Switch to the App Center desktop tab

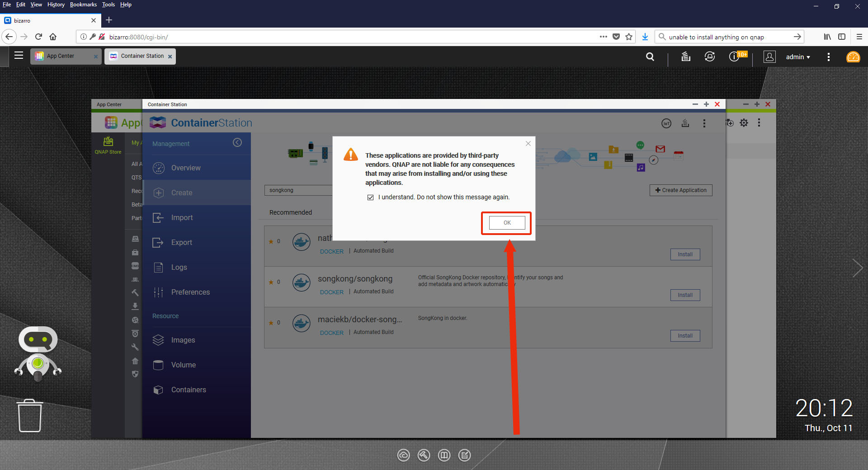66,56
